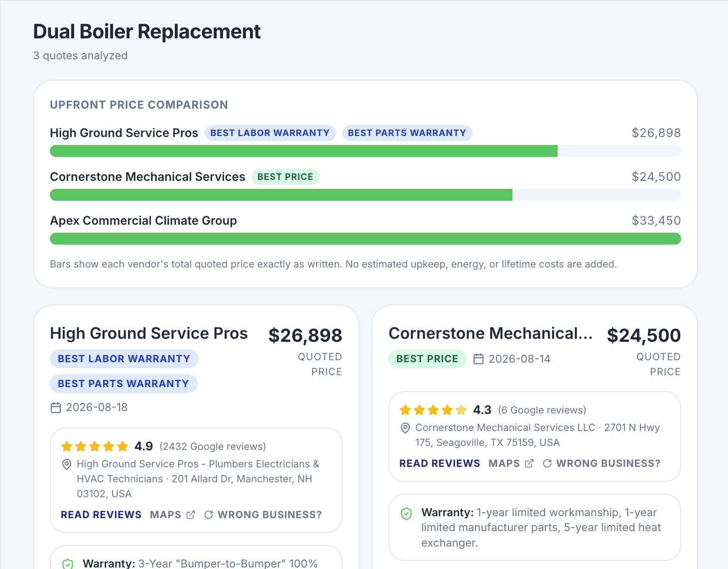Open the MAPS link in the Cornerstone card
Viewport: 728px width, 569px height.
[x=511, y=463]
